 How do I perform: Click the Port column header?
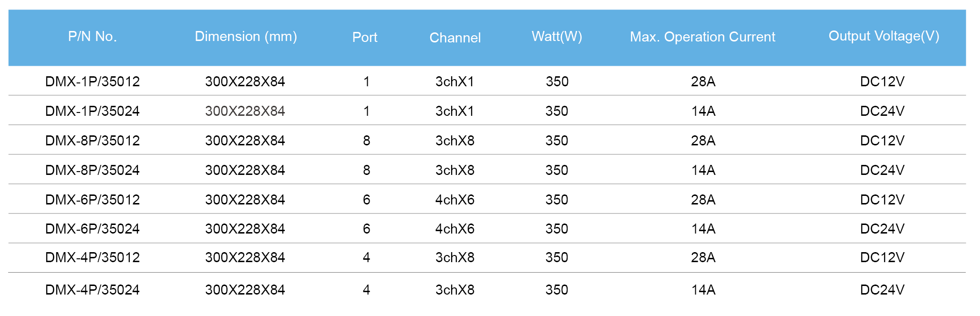pos(365,37)
